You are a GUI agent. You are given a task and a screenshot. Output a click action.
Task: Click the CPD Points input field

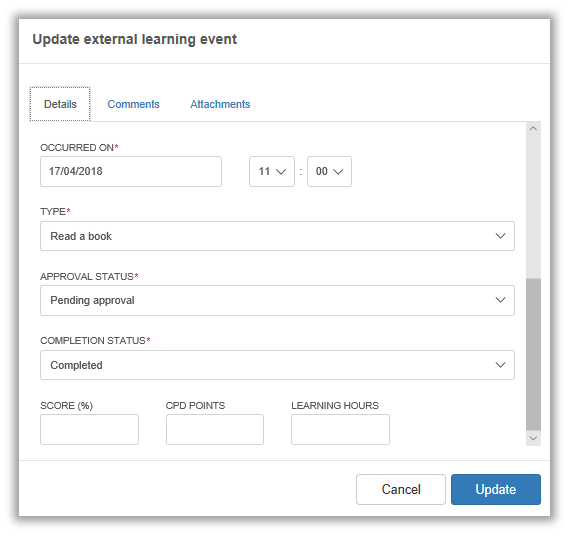215,429
